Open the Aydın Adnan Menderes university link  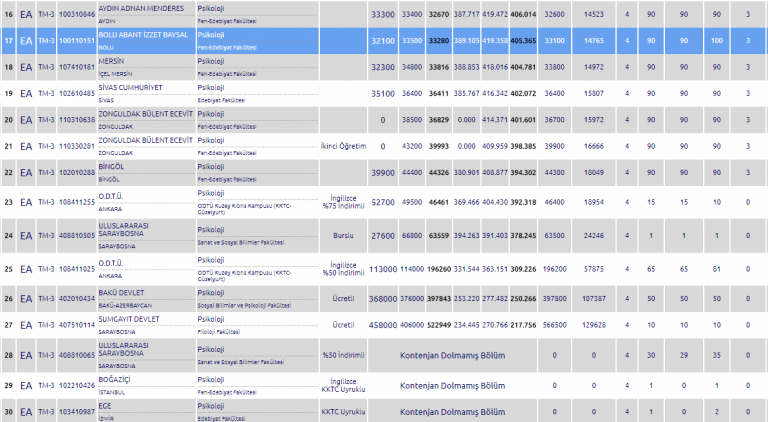[142, 8]
